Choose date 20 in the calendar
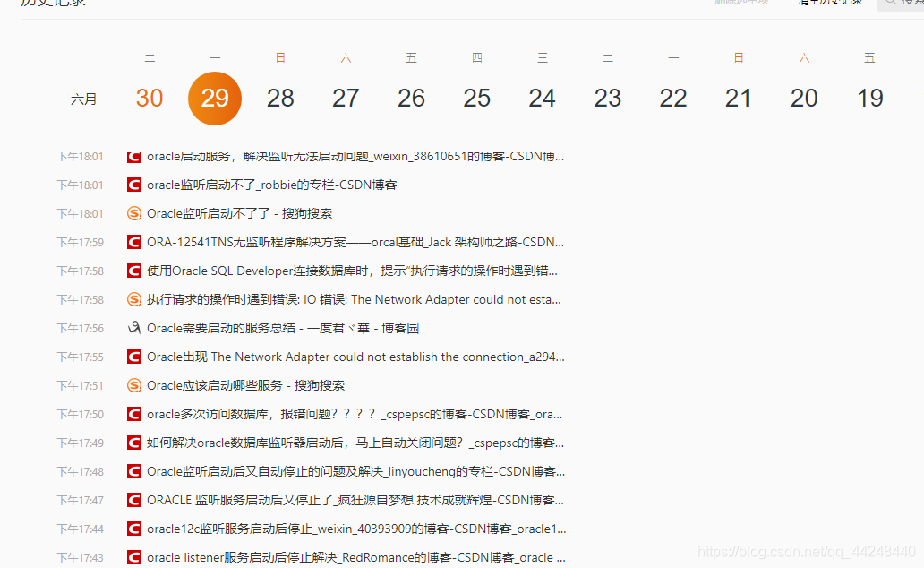 pos(804,98)
